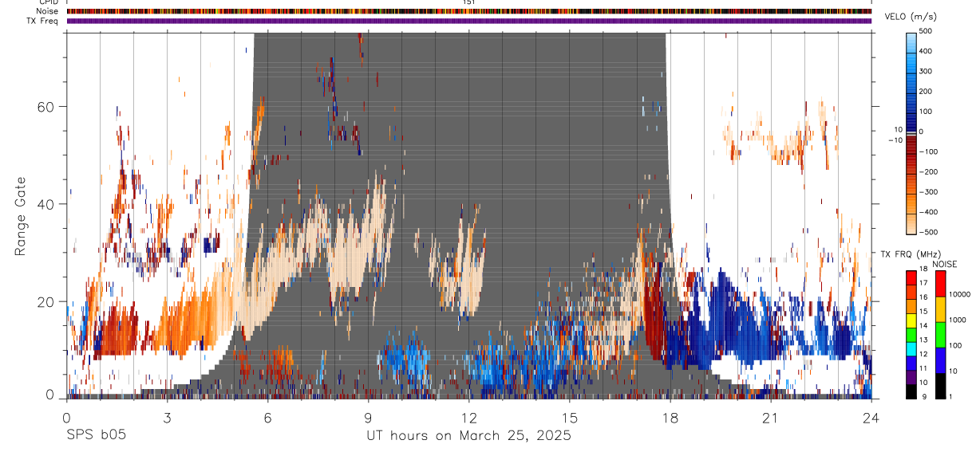
Task: Click the 151 CPID label at top
Action: 469,2
